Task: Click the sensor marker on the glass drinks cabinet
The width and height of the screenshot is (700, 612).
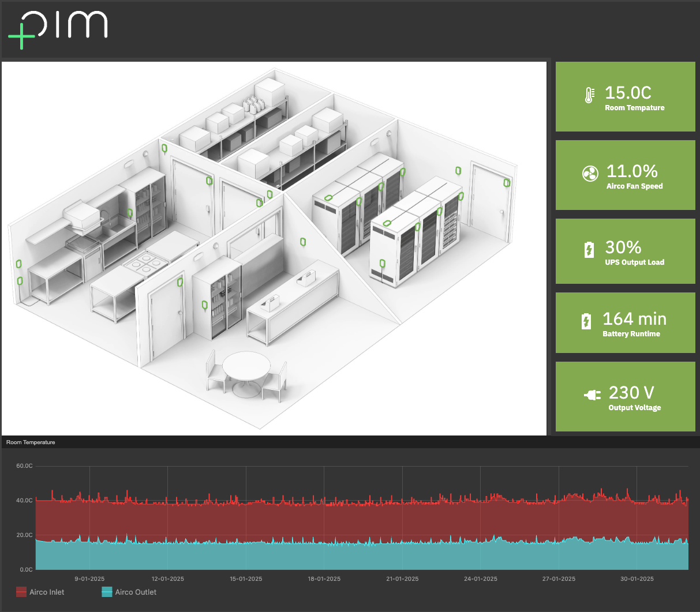Action: pyautogui.click(x=204, y=304)
